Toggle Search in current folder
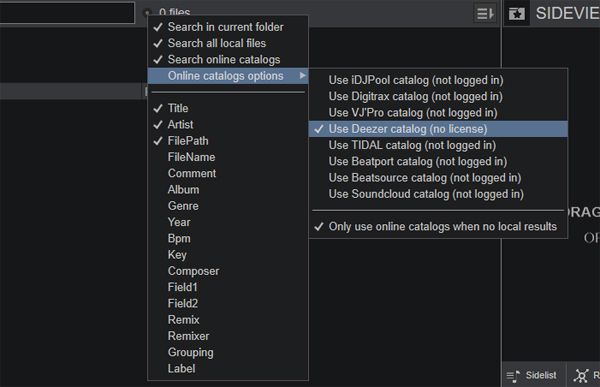 pyautogui.click(x=228, y=27)
